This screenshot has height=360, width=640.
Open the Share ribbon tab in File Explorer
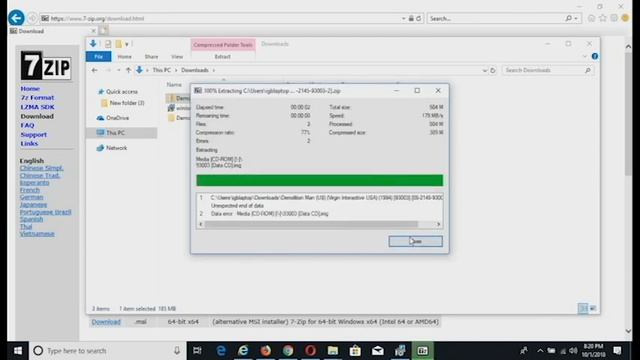click(x=151, y=57)
